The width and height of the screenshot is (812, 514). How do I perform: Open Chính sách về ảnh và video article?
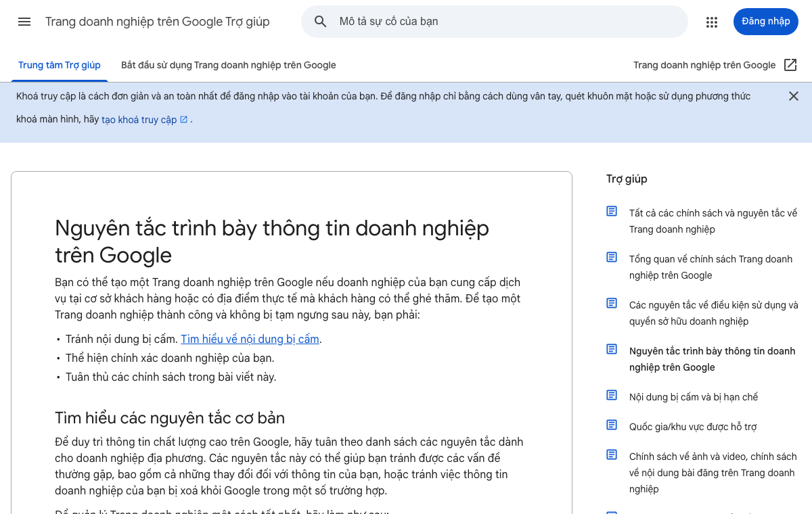click(713, 473)
